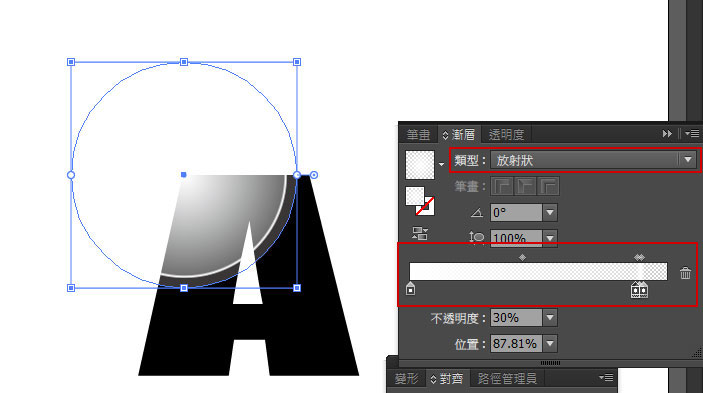Delete the stop with trash icon
Screen dimensions: 703x393
coord(685,272)
